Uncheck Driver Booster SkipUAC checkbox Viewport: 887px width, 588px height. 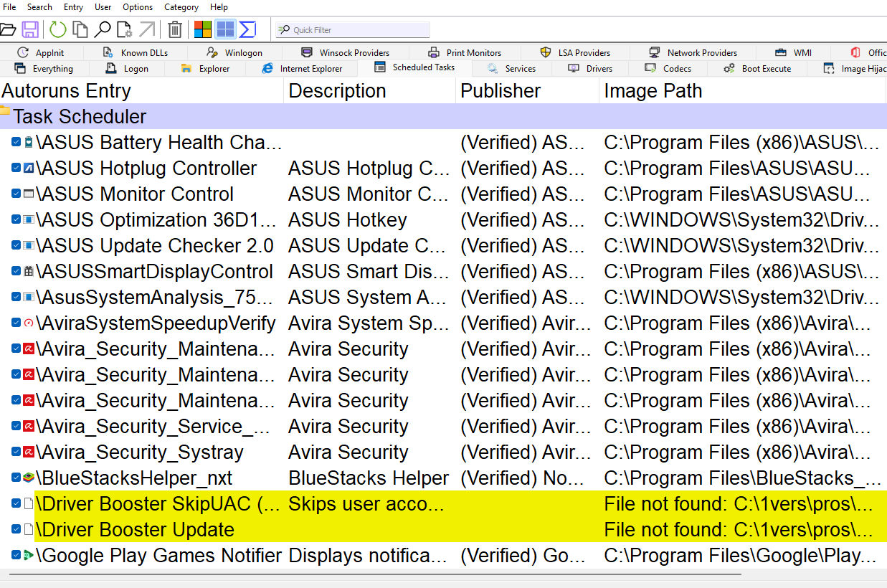(16, 504)
